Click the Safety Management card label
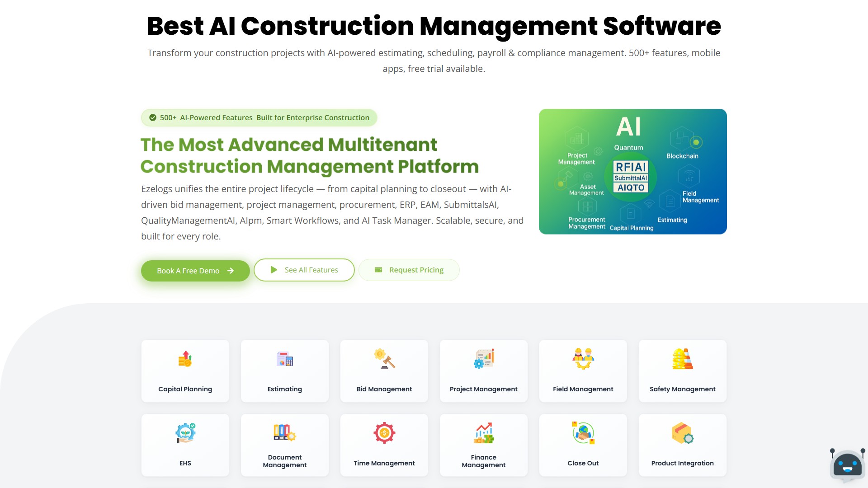Screen dimensions: 868x488 click(x=682, y=389)
